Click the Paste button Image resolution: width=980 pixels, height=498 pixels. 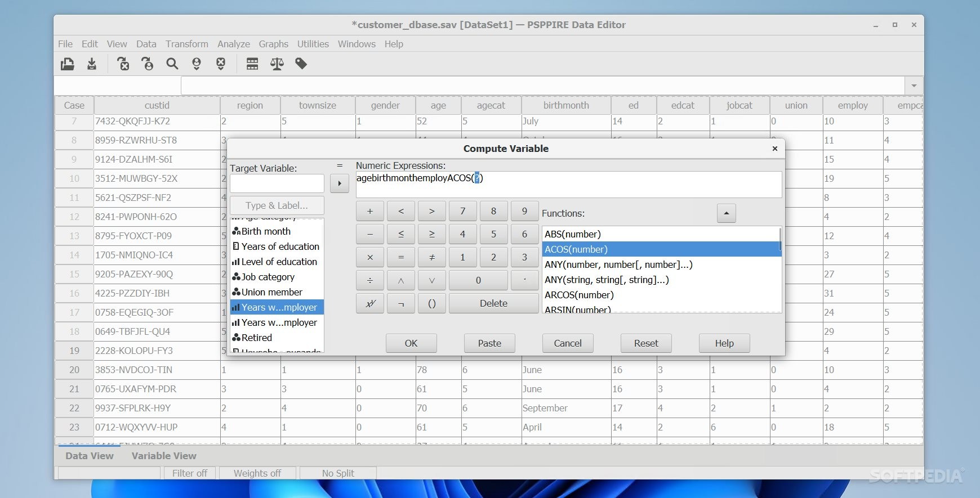point(489,343)
